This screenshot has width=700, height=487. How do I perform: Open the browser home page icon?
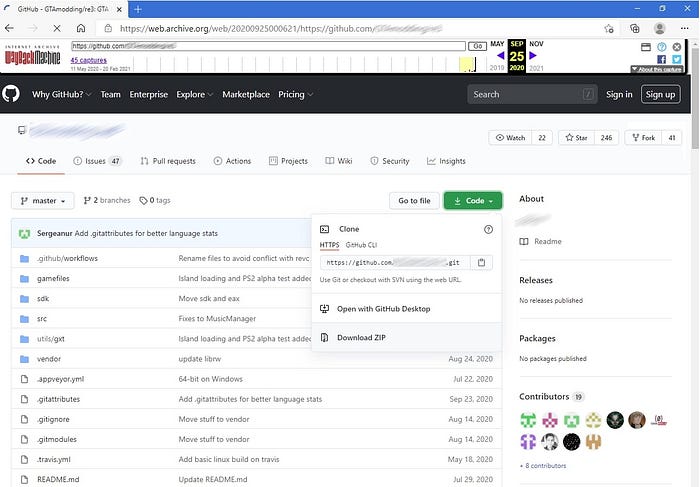pyautogui.click(x=81, y=28)
